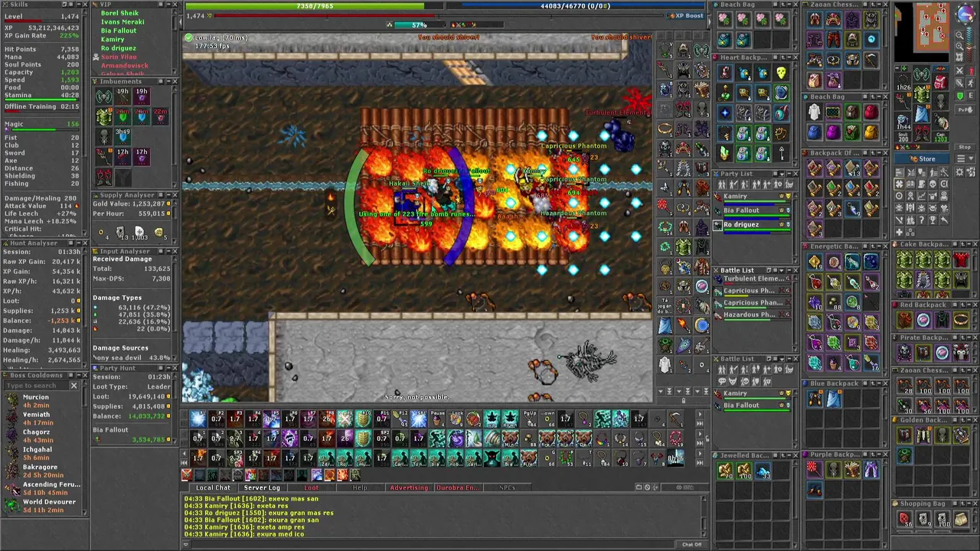
Task: Enable offensive fight mode swords icon
Action: click(x=959, y=70)
